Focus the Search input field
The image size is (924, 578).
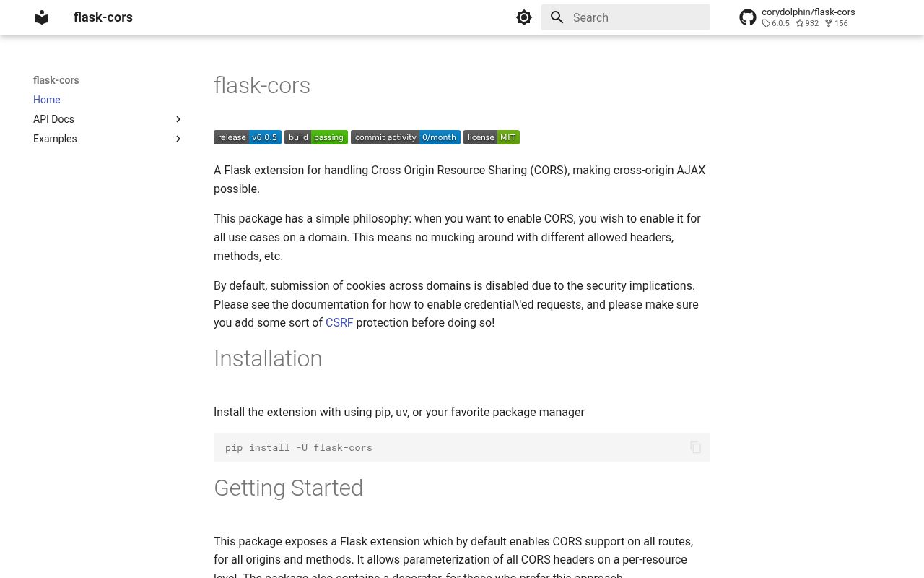(x=626, y=17)
